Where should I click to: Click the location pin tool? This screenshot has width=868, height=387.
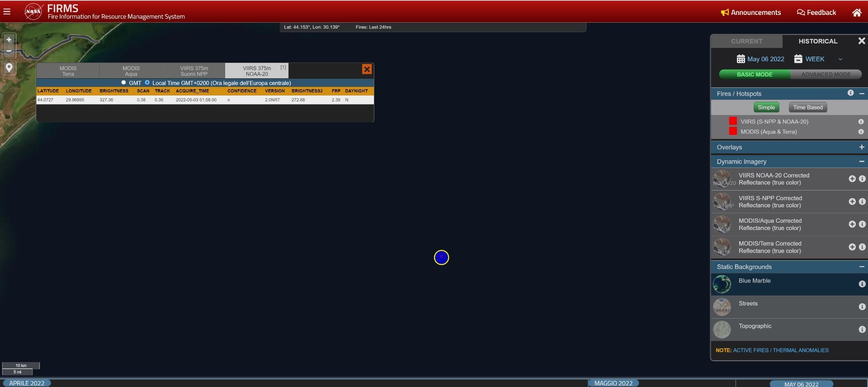tap(9, 68)
